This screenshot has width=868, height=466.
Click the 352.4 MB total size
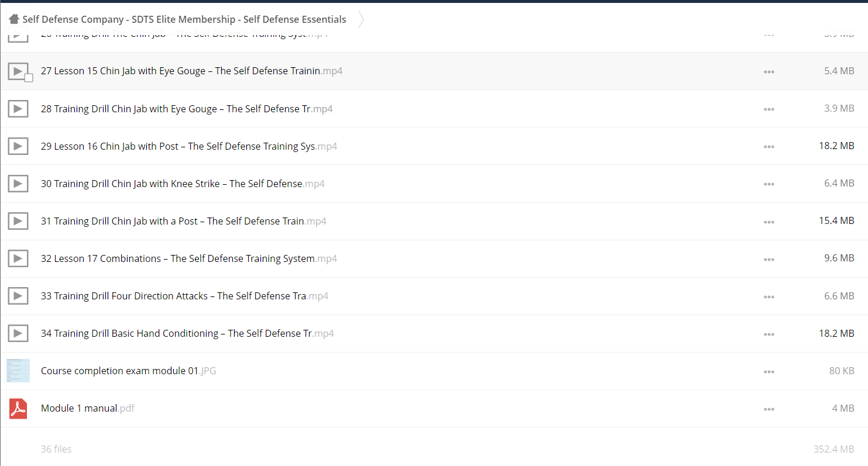(834, 449)
